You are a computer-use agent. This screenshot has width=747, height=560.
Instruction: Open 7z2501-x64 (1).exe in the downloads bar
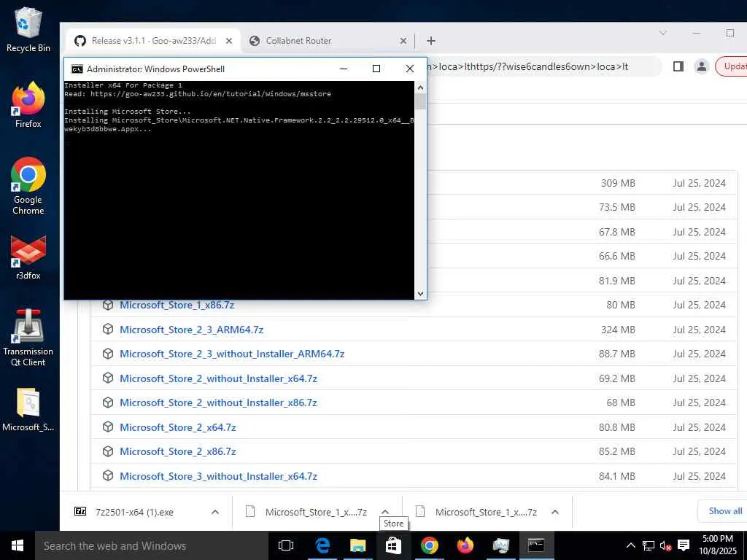point(134,512)
